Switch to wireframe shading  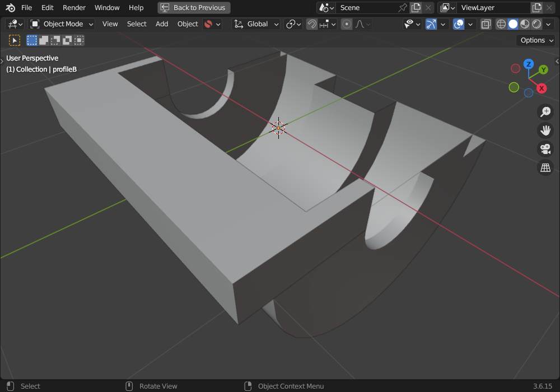pos(501,24)
